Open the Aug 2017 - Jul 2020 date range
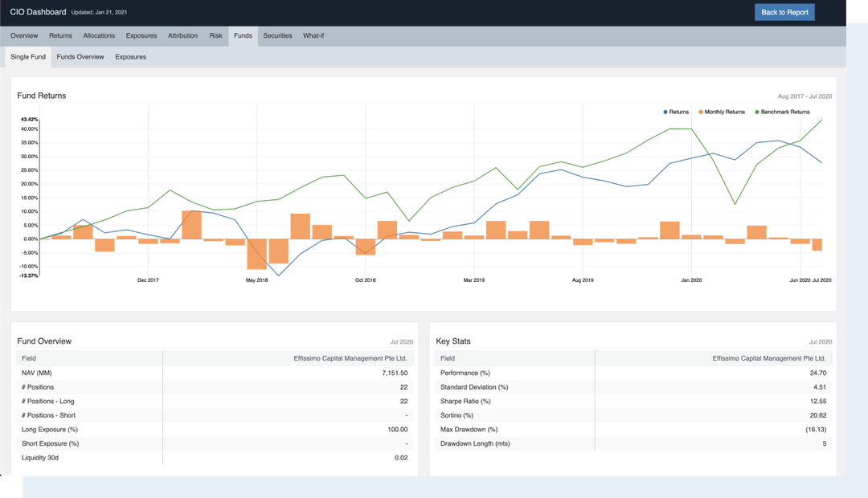 [x=805, y=96]
